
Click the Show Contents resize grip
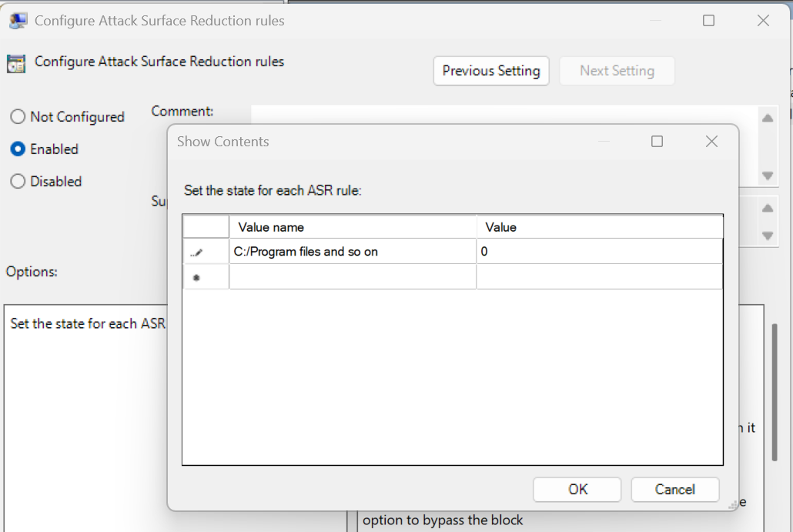[733, 505]
